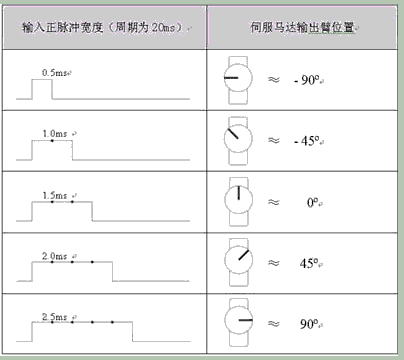Click the 2.0ms pulse waveform

(103, 271)
